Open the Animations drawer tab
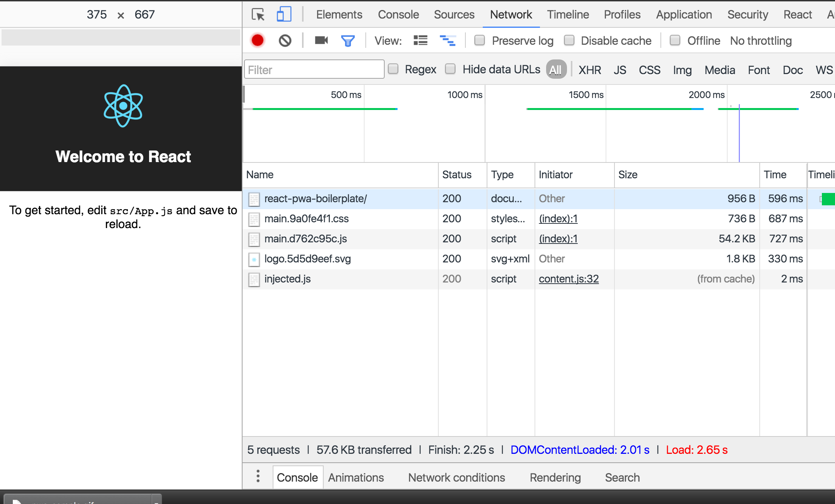This screenshot has width=835, height=504. click(356, 477)
